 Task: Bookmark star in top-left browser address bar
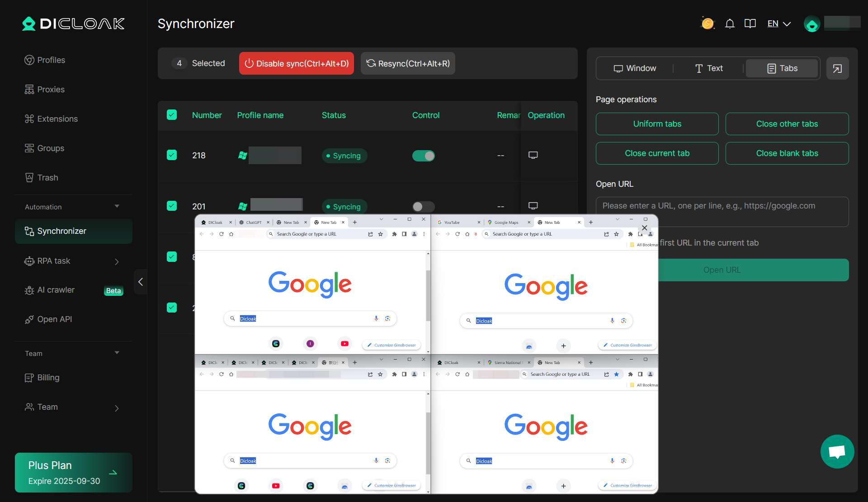380,234
